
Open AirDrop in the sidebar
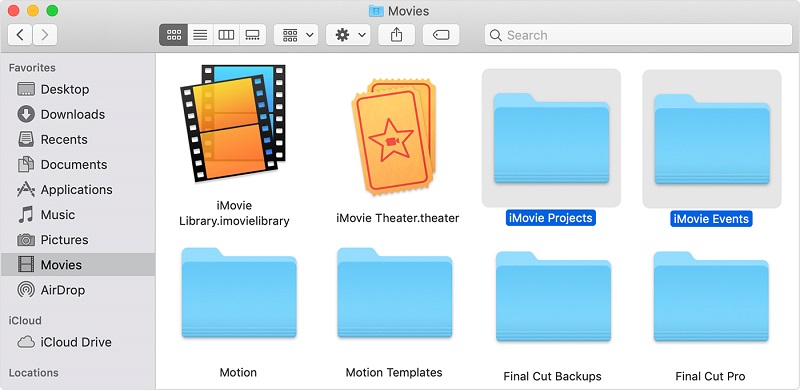pyautogui.click(x=78, y=289)
